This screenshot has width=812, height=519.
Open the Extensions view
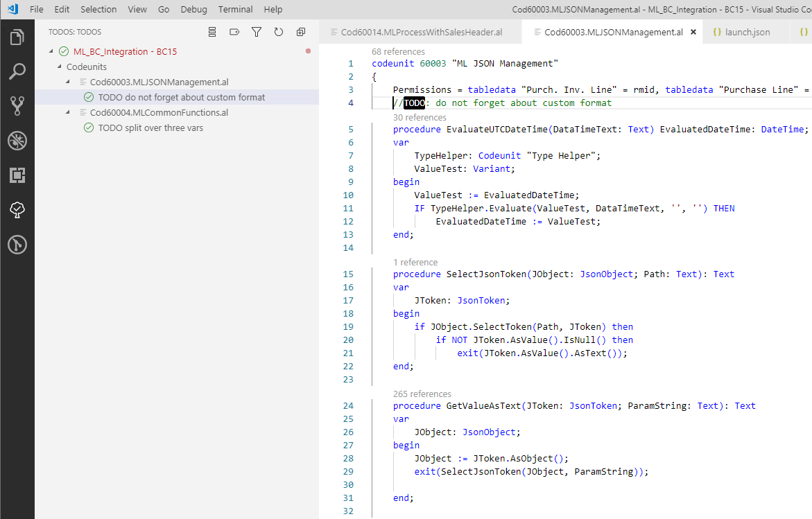point(17,175)
